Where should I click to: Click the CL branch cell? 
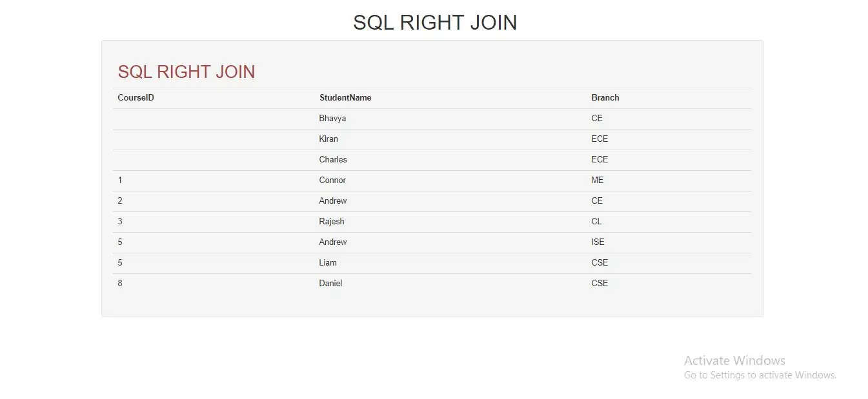596,222
